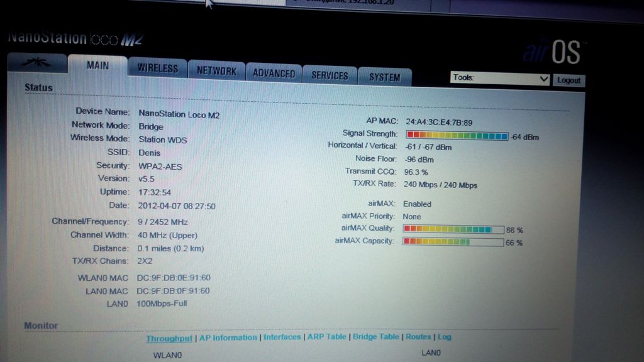This screenshot has height=362, width=644.
Task: Open the Log link
Action: pyautogui.click(x=445, y=337)
